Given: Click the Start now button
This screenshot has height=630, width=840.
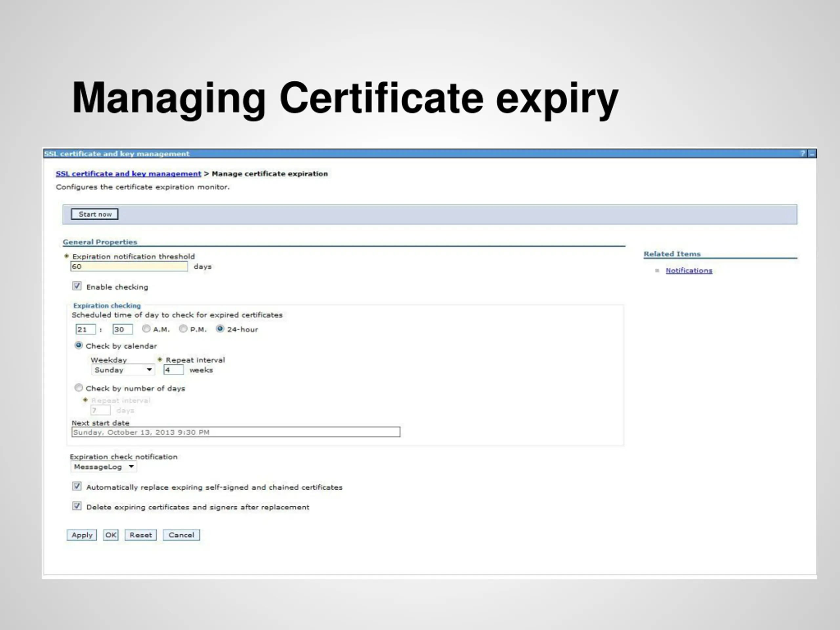Looking at the screenshot, I should tap(94, 214).
